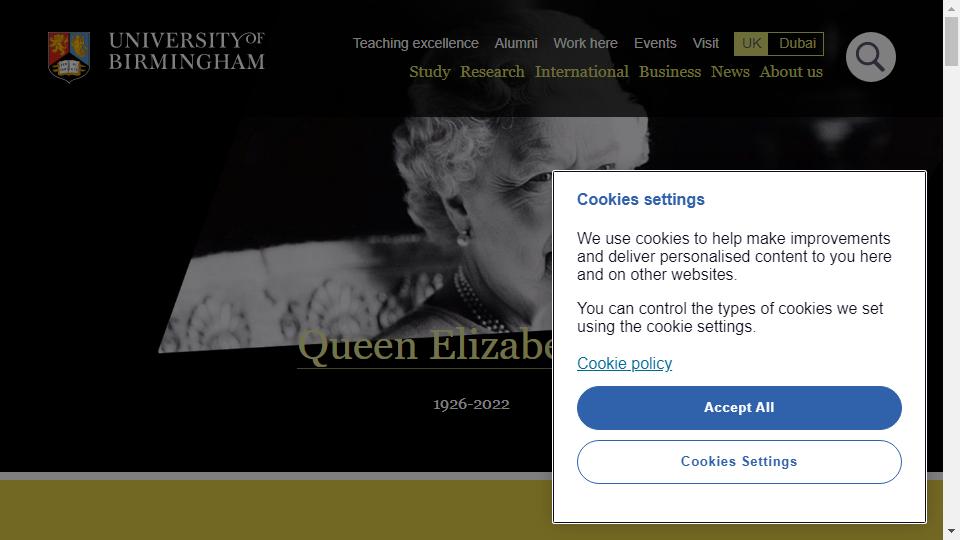Open the Events link

click(x=655, y=43)
